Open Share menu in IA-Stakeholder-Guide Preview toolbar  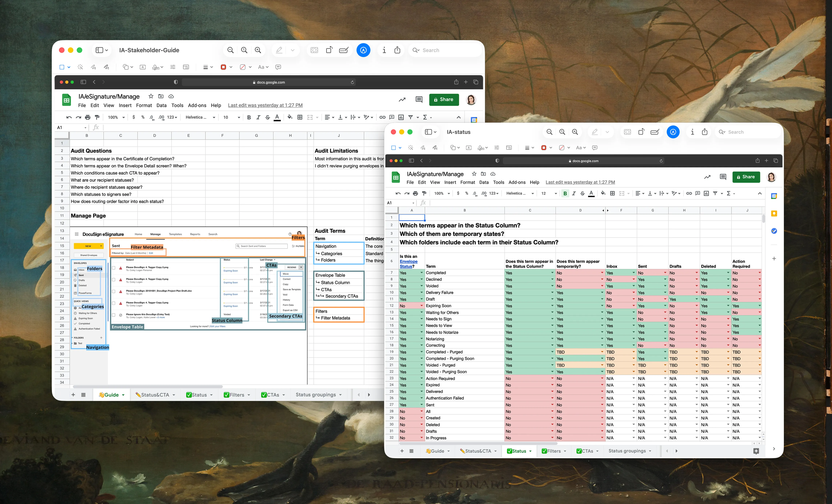397,50
